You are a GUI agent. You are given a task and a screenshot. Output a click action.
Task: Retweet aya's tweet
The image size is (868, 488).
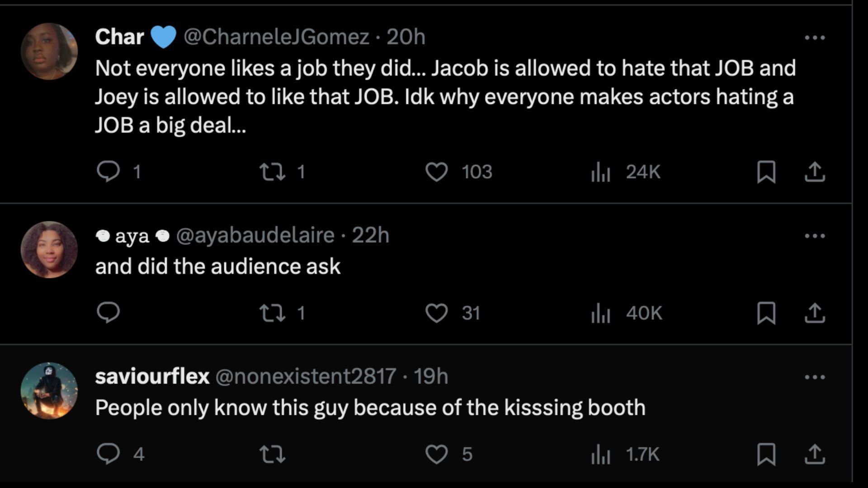[x=272, y=313]
